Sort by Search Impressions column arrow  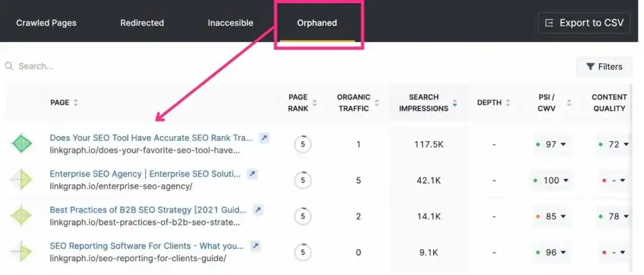click(x=455, y=103)
